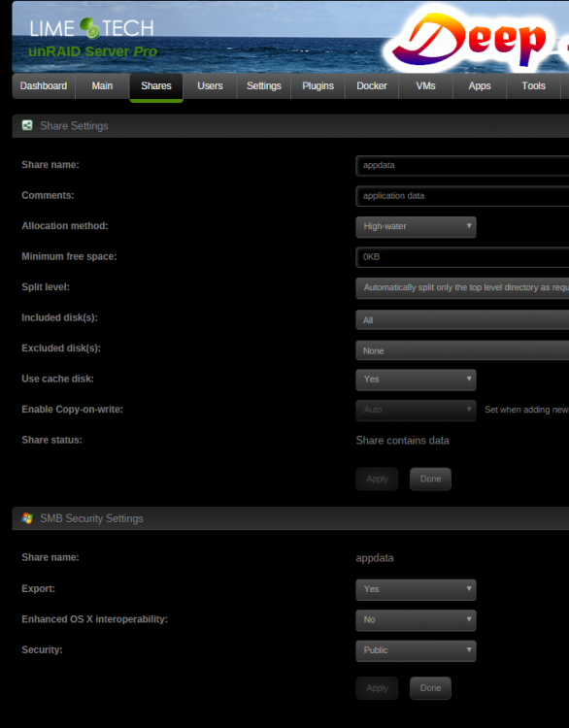Click the Share name input field
This screenshot has width=569, height=728.
462,165
